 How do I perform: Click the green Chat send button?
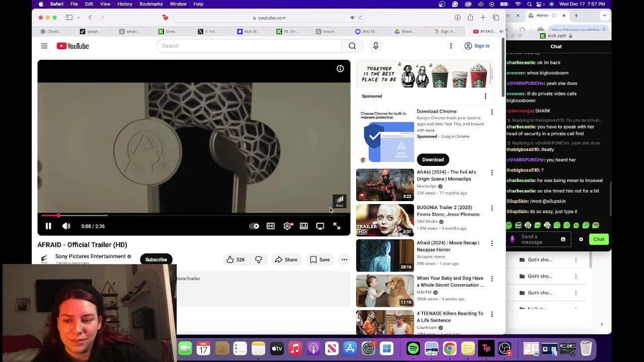(x=599, y=239)
